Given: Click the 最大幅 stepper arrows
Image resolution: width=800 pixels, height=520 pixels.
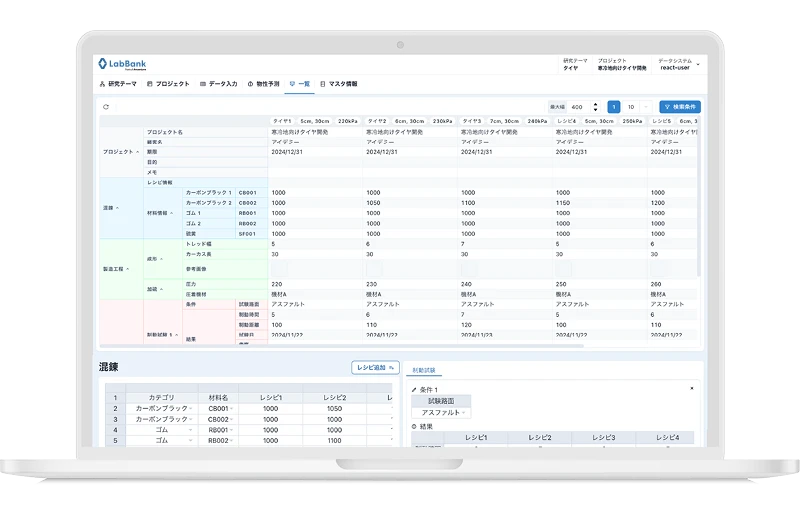Looking at the screenshot, I should click(596, 106).
